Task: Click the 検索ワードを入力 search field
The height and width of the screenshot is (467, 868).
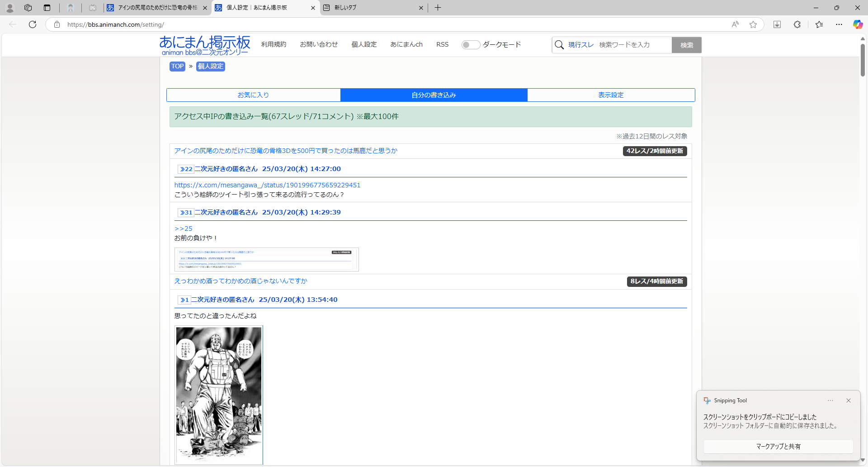Action: [634, 45]
